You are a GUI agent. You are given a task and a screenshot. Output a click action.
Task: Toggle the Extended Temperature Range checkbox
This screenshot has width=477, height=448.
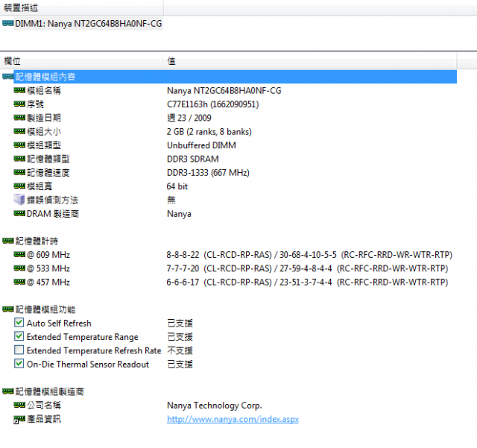(x=19, y=336)
